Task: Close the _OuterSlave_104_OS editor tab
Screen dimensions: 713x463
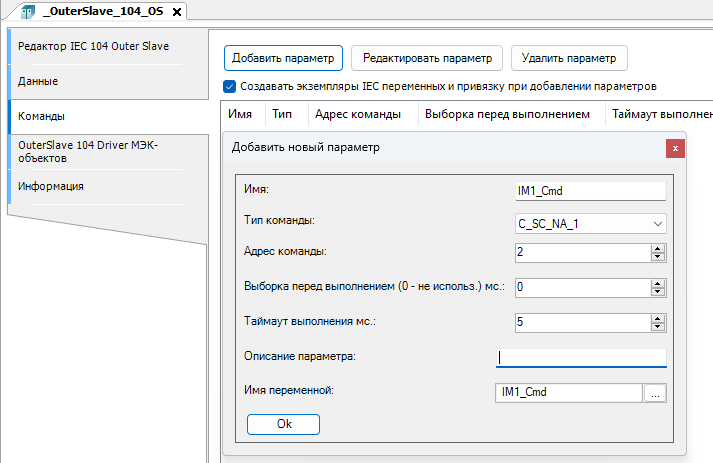Action: tap(177, 12)
